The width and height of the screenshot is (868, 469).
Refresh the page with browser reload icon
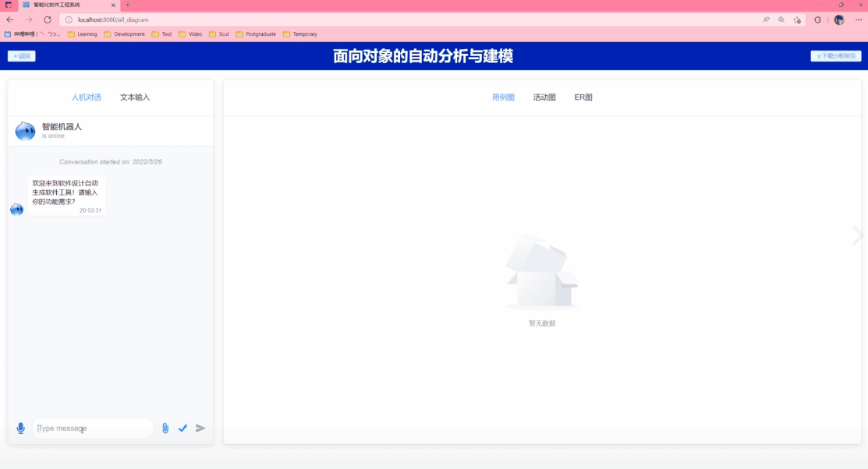click(48, 19)
